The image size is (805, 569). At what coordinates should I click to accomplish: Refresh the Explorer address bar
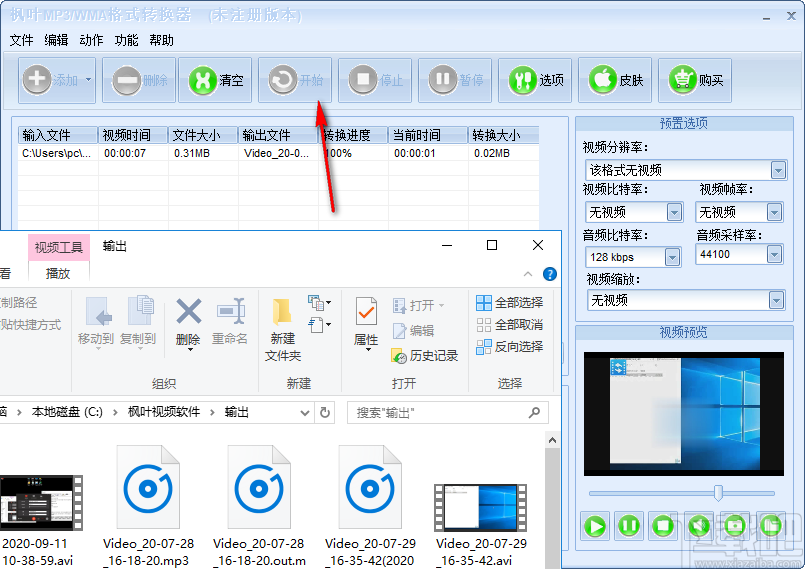324,412
